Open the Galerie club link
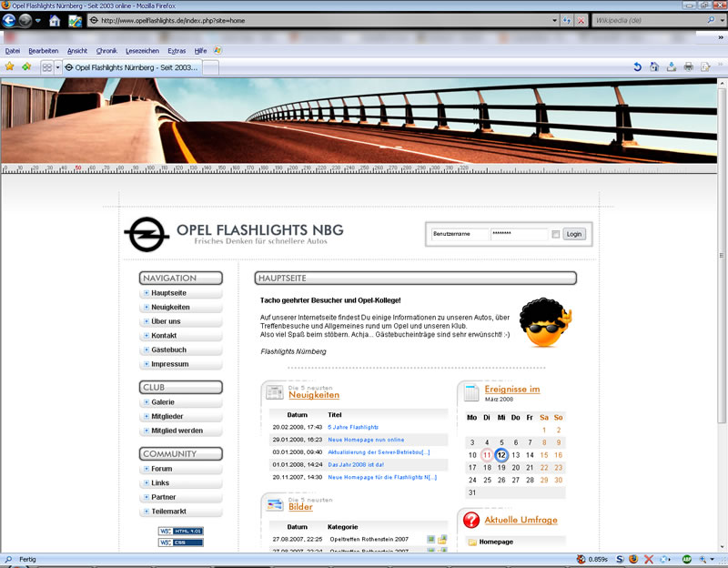728x568 pixels. [x=163, y=402]
